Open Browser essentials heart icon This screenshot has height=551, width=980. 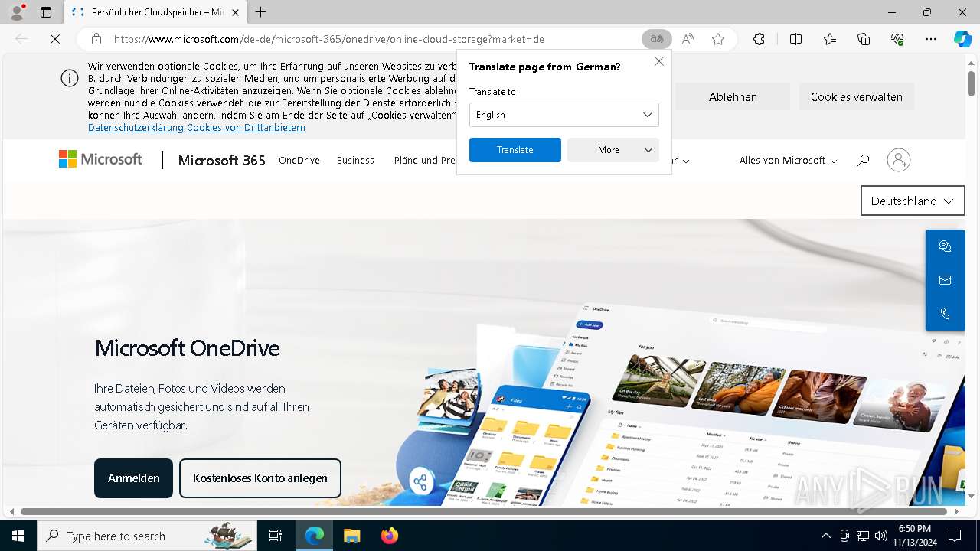pos(897,39)
